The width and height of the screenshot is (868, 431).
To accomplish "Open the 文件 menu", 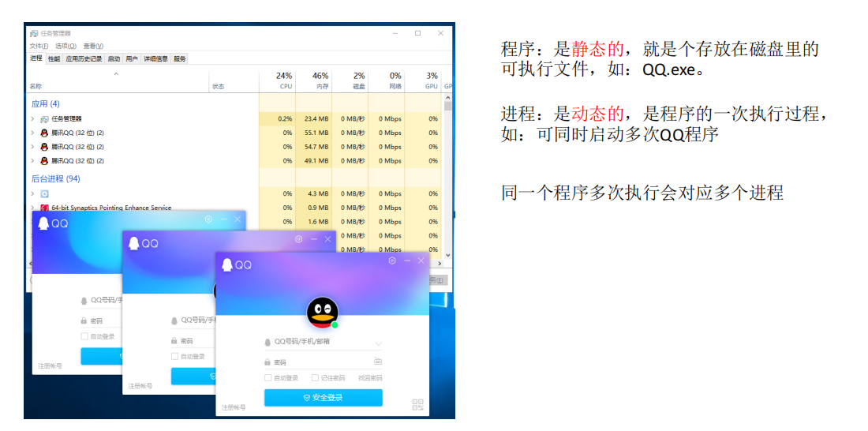I will click(39, 46).
